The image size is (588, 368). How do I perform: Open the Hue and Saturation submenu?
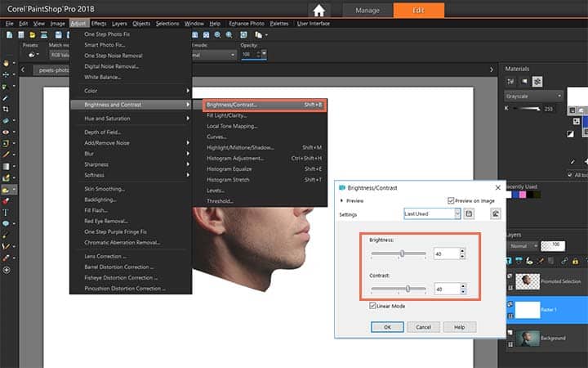[131, 119]
